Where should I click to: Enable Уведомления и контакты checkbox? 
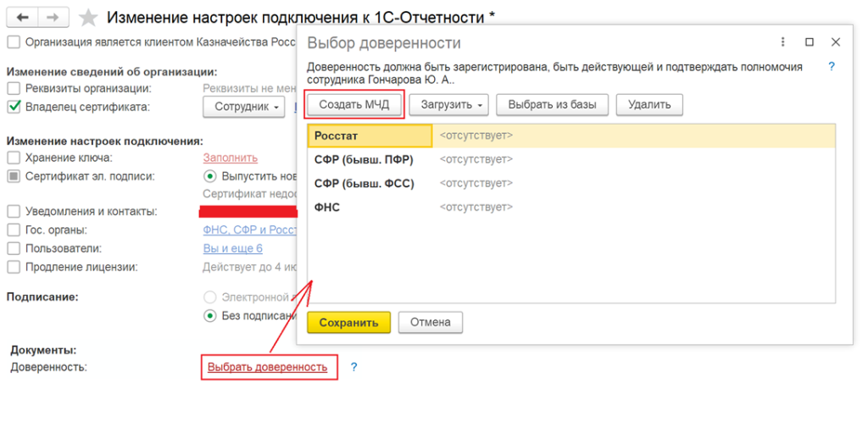[14, 212]
